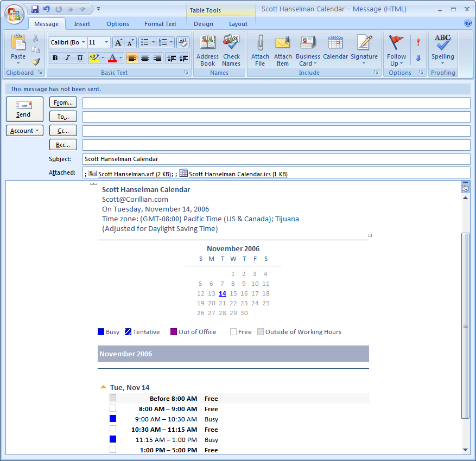Align text right

157,58
